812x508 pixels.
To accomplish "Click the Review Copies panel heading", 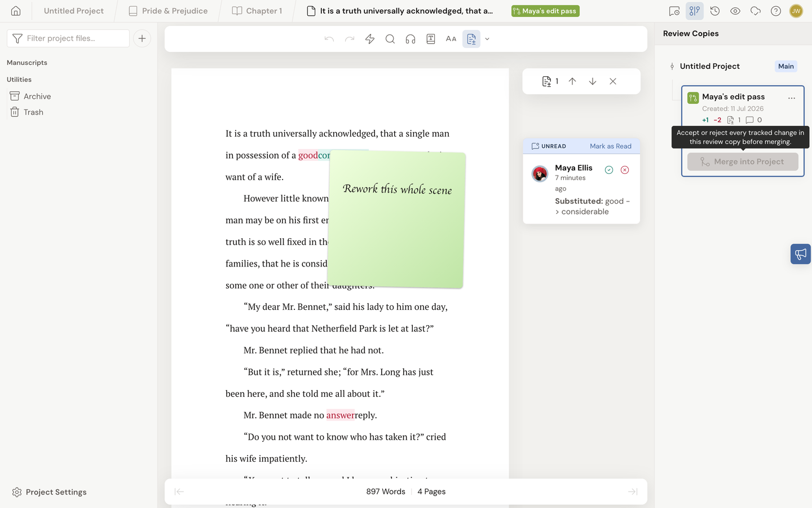I will pyautogui.click(x=691, y=33).
